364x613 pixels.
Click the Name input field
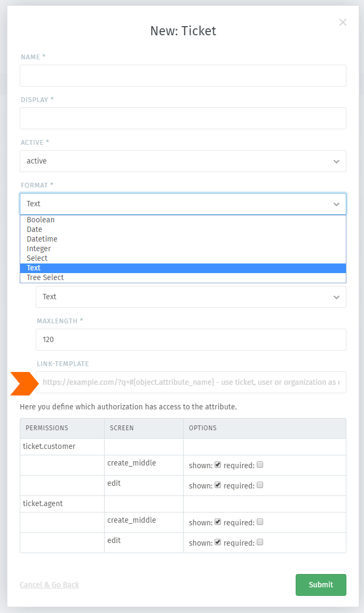[x=182, y=75]
